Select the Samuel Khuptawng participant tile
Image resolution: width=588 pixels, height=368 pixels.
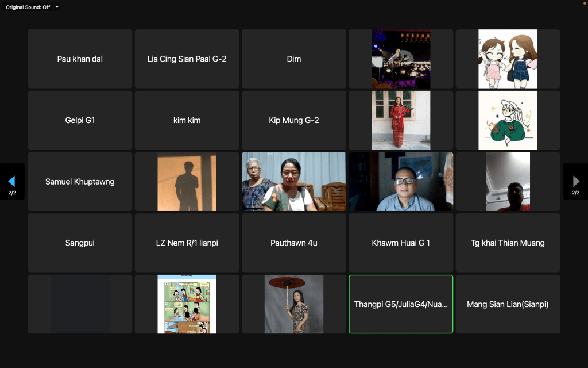pyautogui.click(x=80, y=182)
